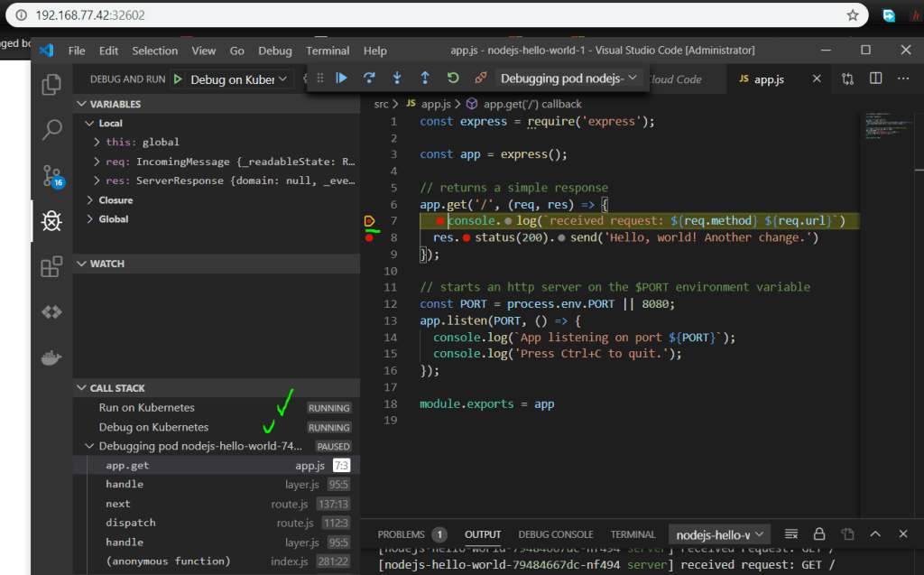Open the 'Debugging pod nodejs-' session dropdown
Image resolution: width=924 pixels, height=575 pixels.
click(x=569, y=79)
